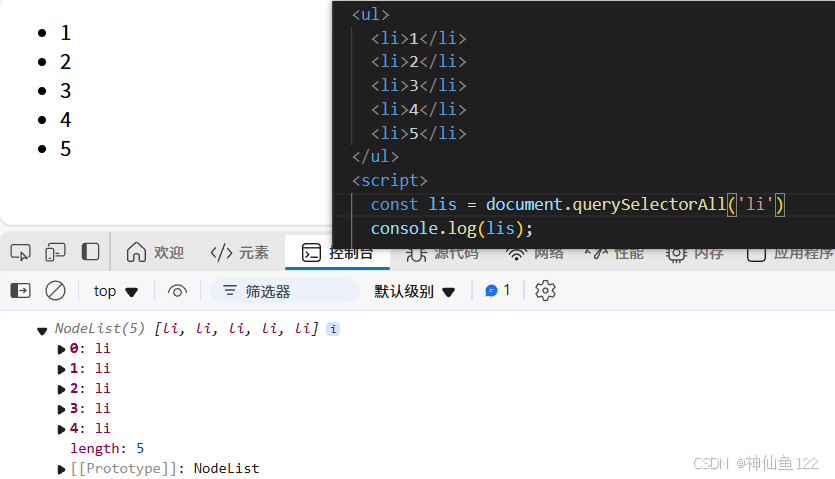
Task: Click the 1 issue message badge
Action: click(x=497, y=290)
